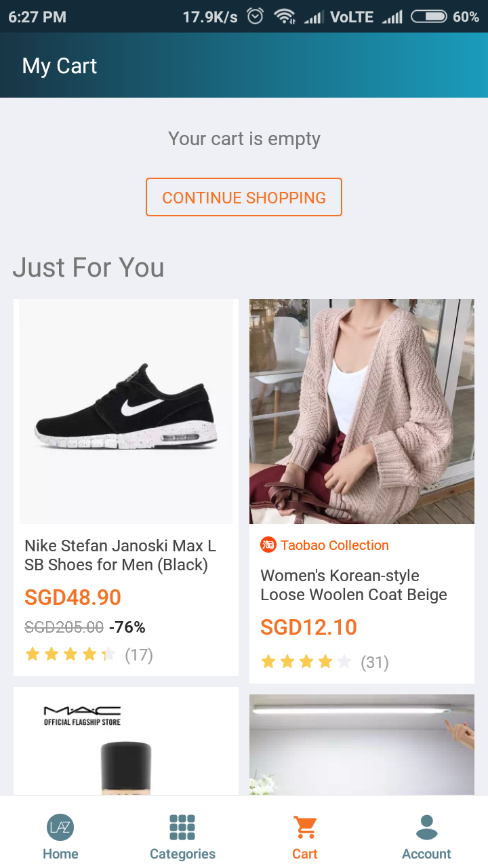Tap the Nike shoes star rating
The width and height of the screenshot is (488, 868).
click(70, 654)
